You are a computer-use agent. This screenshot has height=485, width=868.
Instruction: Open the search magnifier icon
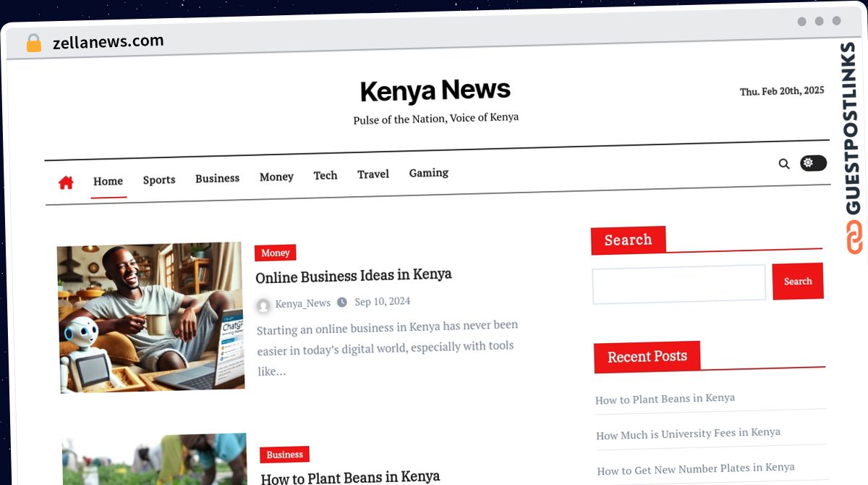pos(784,164)
